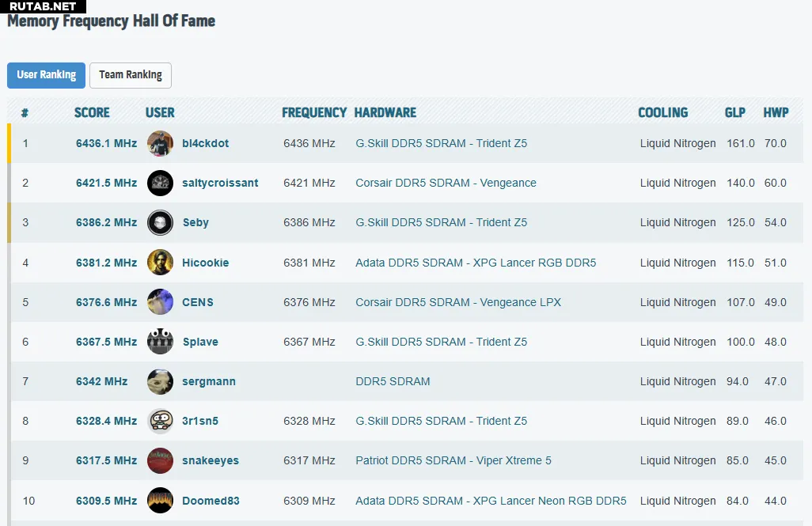
Task: Select the 44.0 HWP value
Action: 776,501
